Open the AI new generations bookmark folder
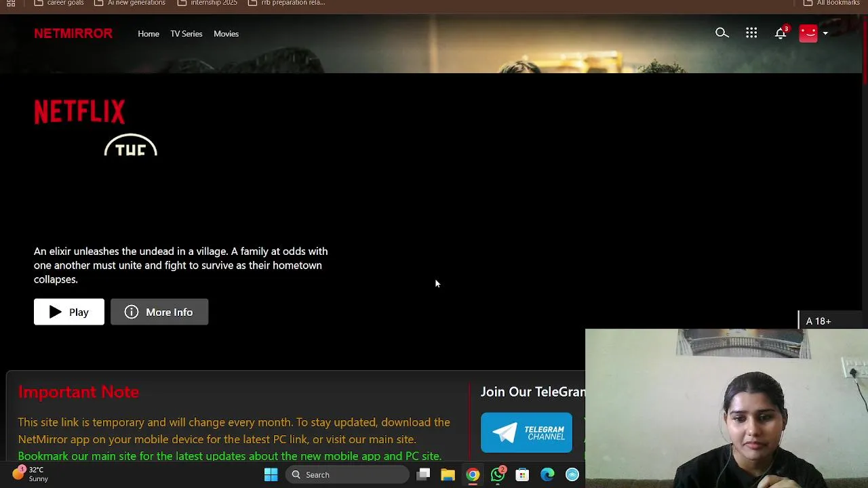 point(130,3)
